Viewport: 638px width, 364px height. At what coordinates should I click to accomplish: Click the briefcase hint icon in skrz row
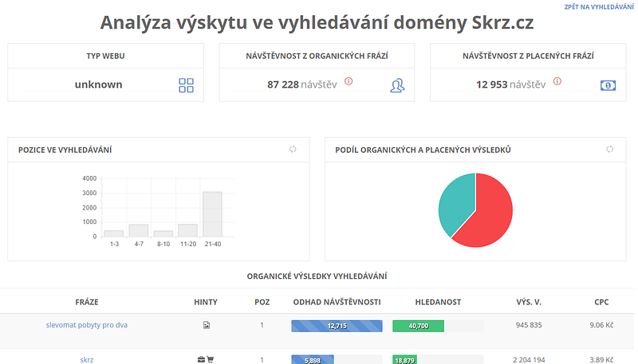pyautogui.click(x=201, y=359)
